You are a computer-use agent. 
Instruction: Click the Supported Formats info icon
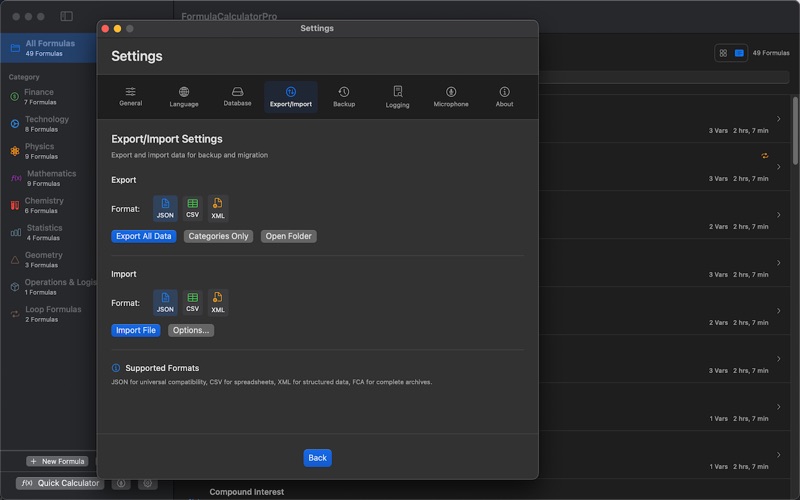point(116,368)
